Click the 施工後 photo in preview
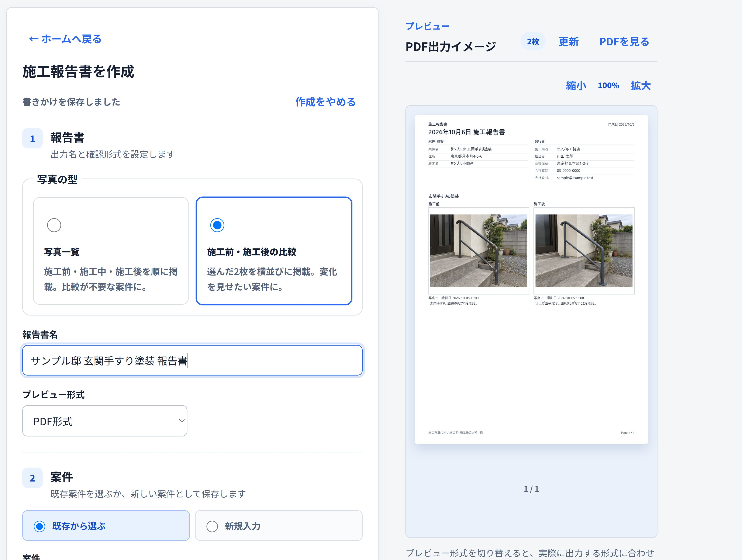Screen dimensions: 742x560 [584, 251]
